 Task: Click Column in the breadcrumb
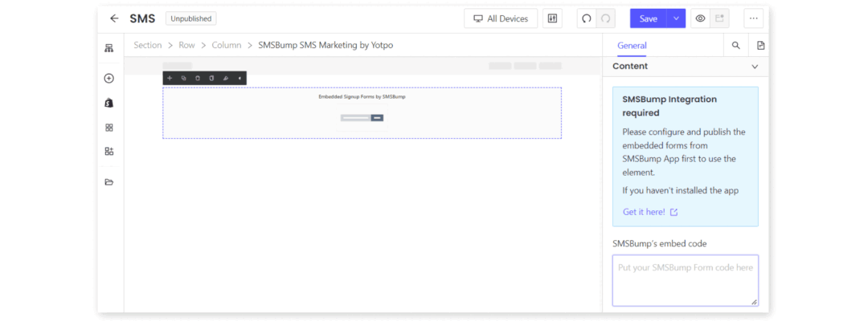[x=227, y=45]
